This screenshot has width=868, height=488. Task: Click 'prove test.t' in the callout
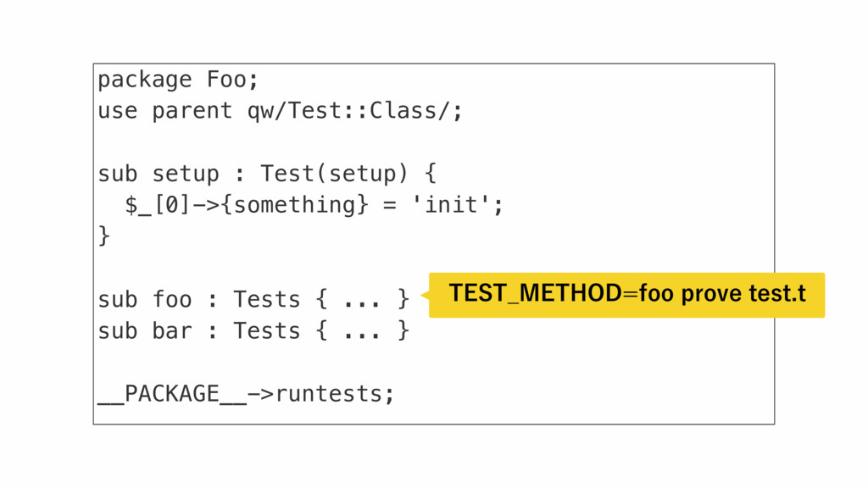(743, 293)
